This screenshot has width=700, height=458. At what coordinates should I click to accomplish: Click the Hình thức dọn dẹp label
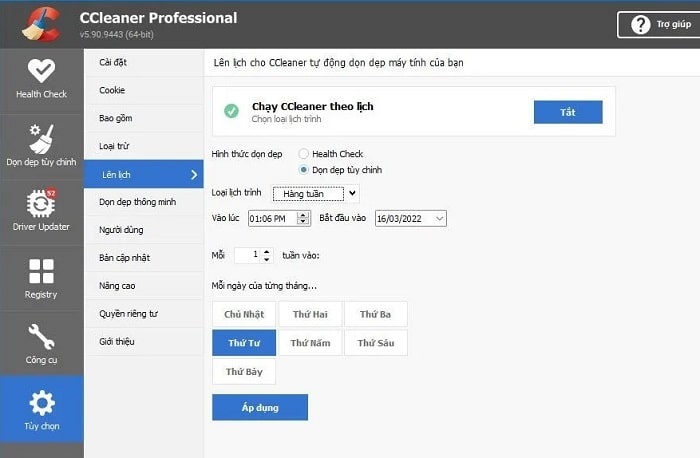pyautogui.click(x=247, y=154)
